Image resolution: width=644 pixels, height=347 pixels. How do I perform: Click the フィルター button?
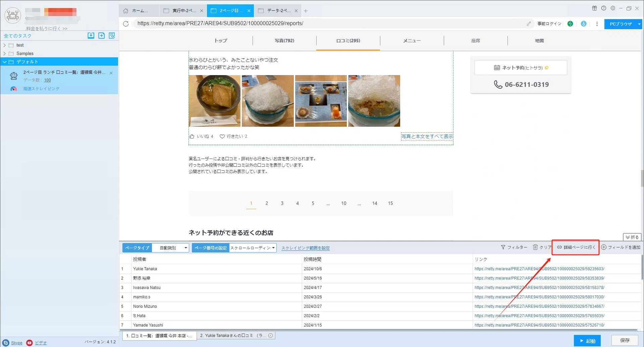pos(514,247)
